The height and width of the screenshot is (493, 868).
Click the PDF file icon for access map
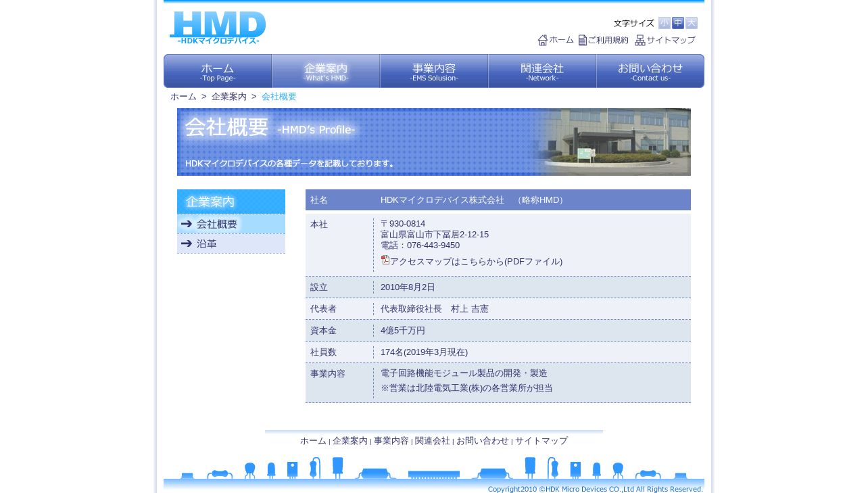[x=385, y=260]
